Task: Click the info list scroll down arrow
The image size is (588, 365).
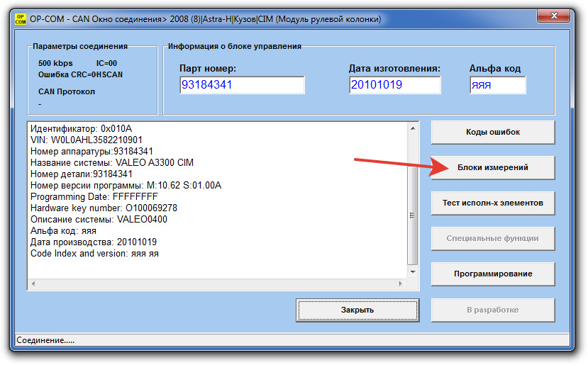Action: [413, 272]
